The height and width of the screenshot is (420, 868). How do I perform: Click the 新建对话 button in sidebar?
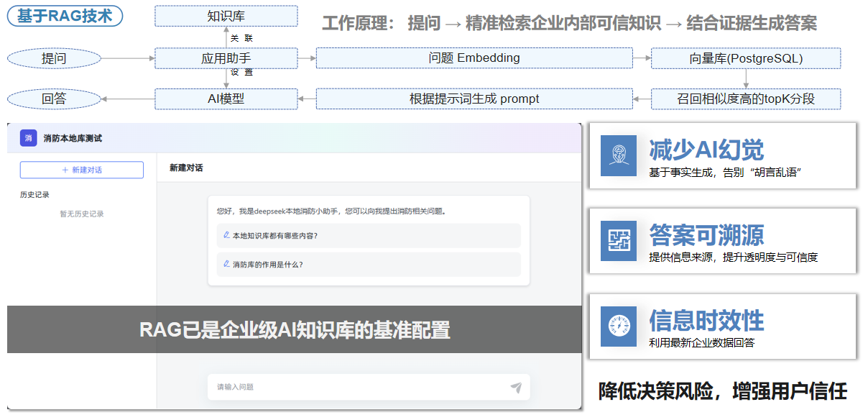pyautogui.click(x=81, y=170)
